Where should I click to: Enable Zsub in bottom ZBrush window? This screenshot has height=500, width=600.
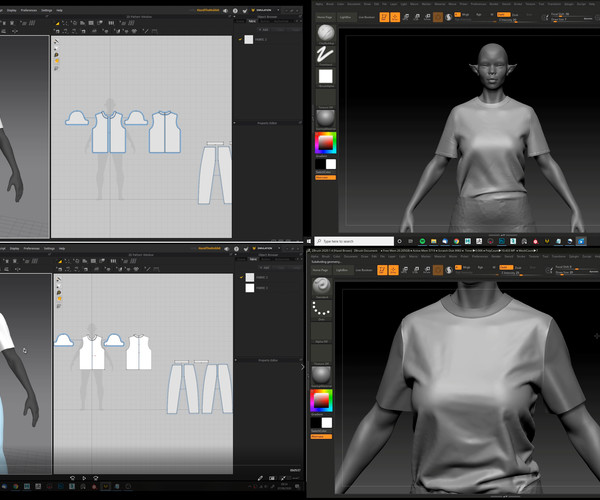[x=518, y=267]
